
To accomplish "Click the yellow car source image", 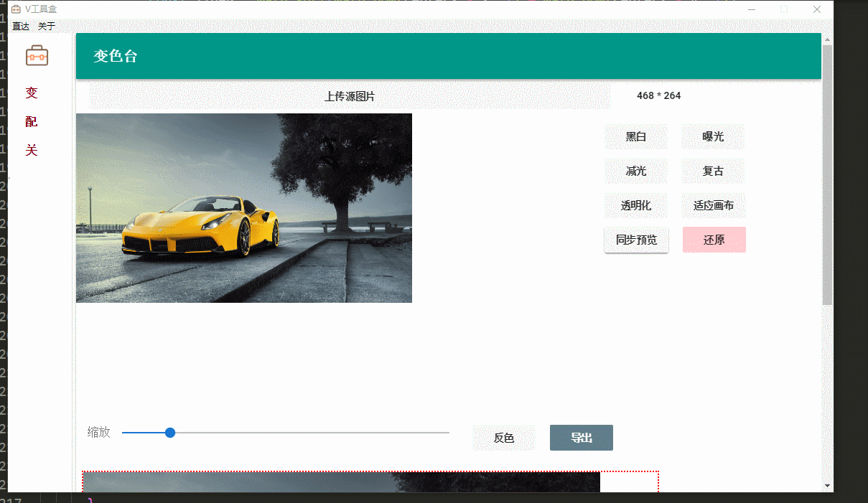I will click(x=244, y=208).
